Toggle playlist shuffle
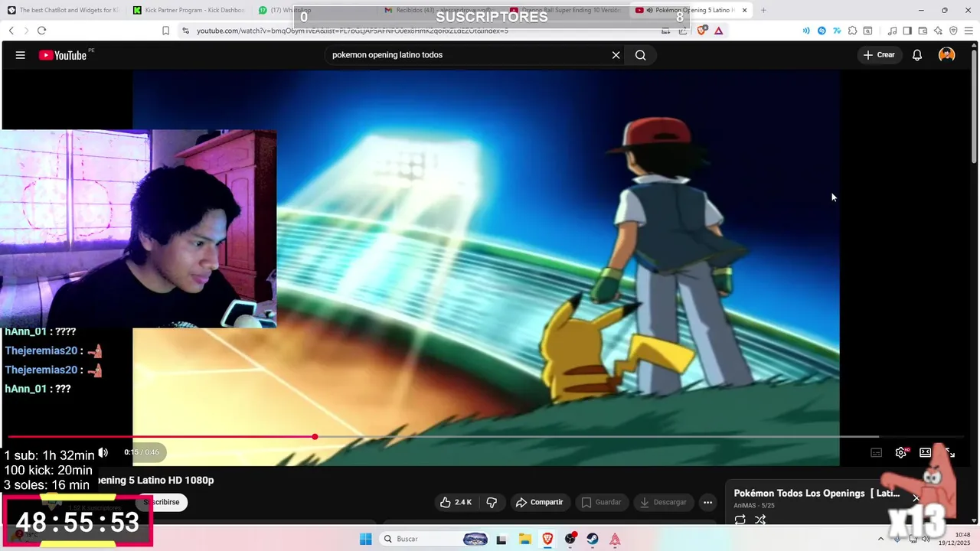The width and height of the screenshot is (980, 551). point(760,520)
